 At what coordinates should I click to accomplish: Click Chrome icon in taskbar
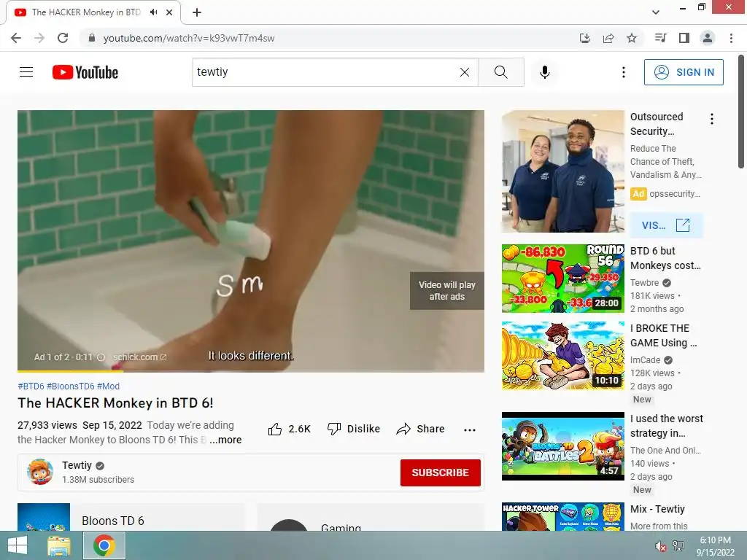coord(104,545)
